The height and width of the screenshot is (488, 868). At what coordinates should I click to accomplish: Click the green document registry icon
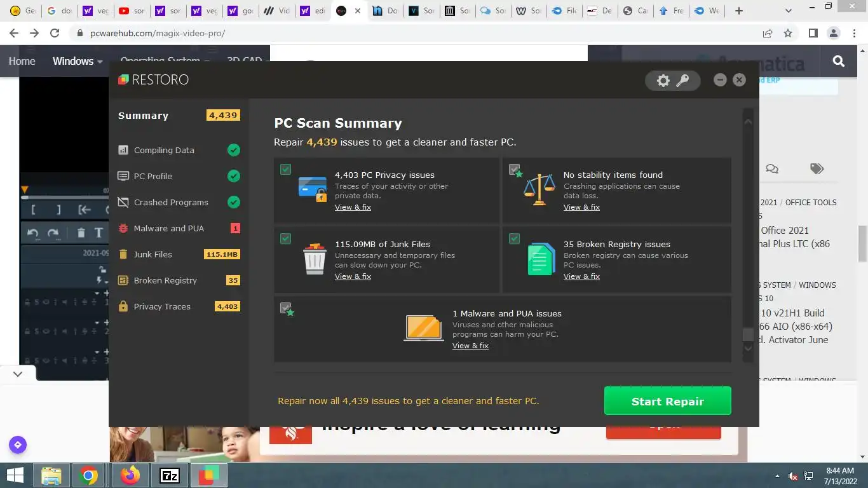click(541, 259)
